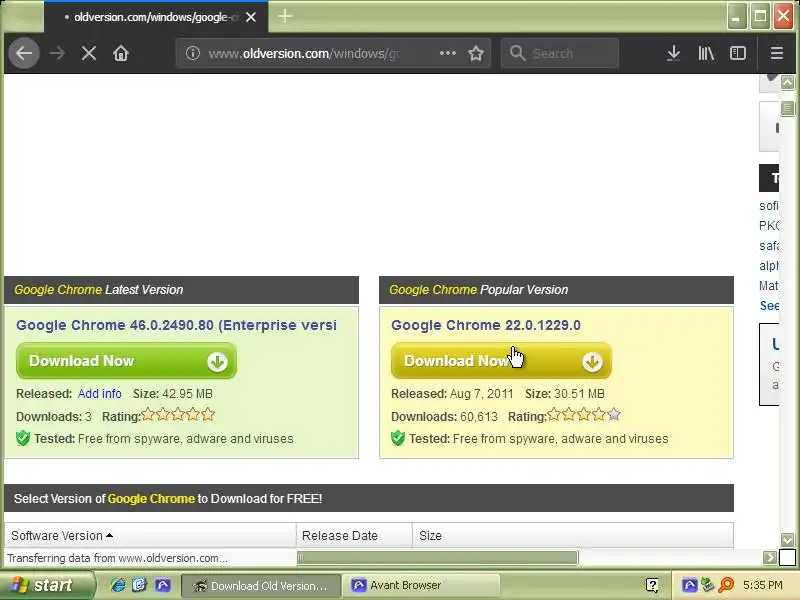Open a new tab with the plus button
Image resolution: width=800 pixels, height=600 pixels.
click(285, 16)
